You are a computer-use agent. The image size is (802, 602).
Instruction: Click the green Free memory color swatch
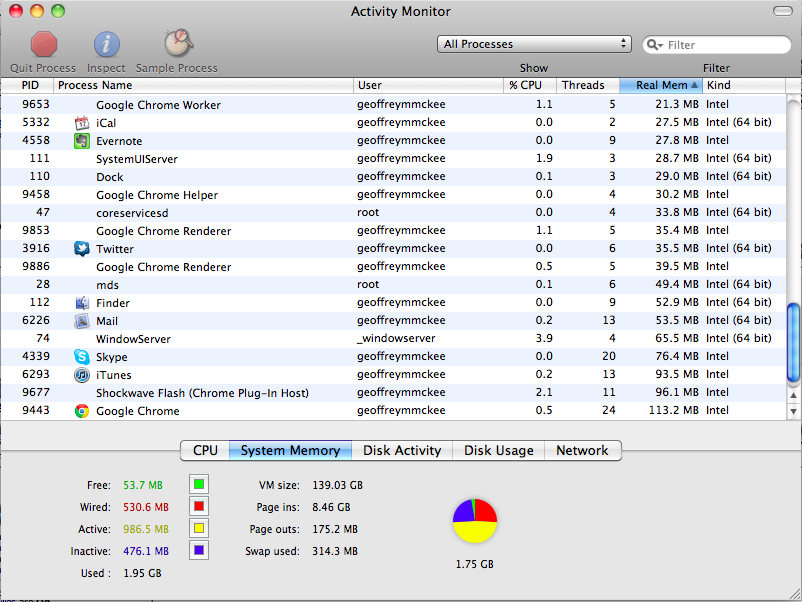tap(199, 484)
